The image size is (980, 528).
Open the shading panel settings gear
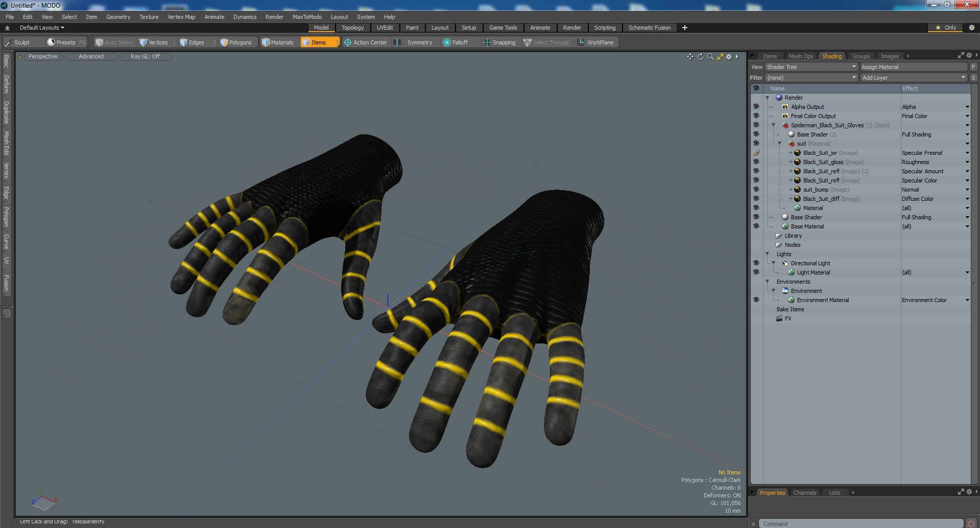tap(969, 55)
